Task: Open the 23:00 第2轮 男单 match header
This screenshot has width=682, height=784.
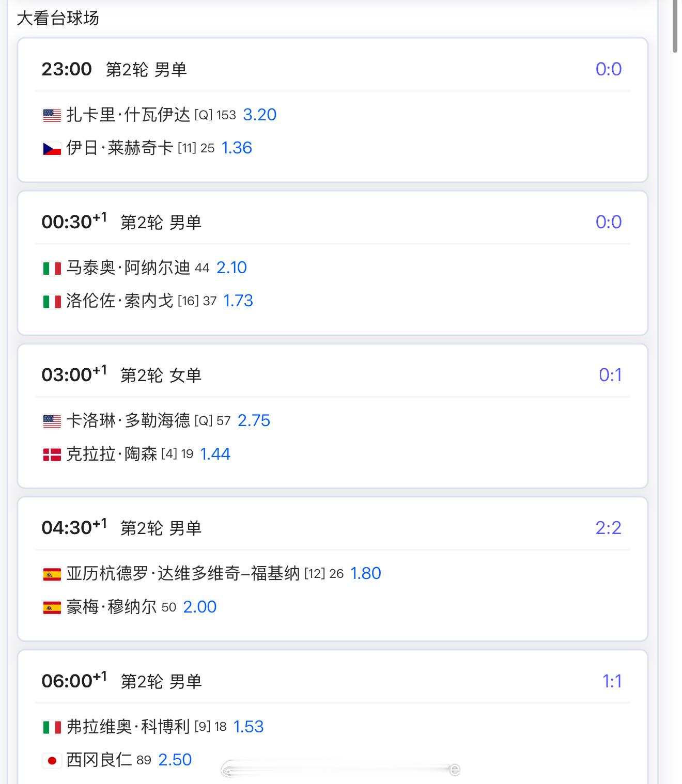Action: click(114, 69)
